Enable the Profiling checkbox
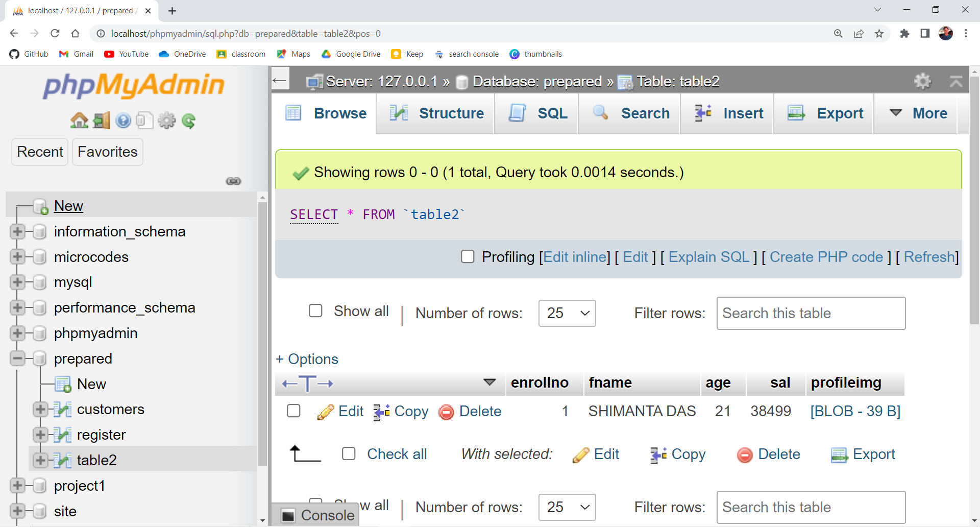The height and width of the screenshot is (527, 980). pos(468,256)
